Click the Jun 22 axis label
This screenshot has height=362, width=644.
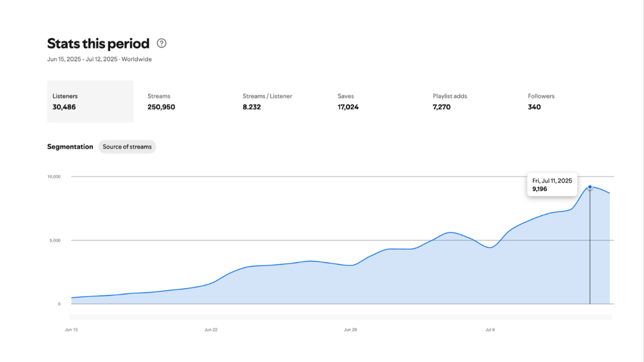coord(211,329)
